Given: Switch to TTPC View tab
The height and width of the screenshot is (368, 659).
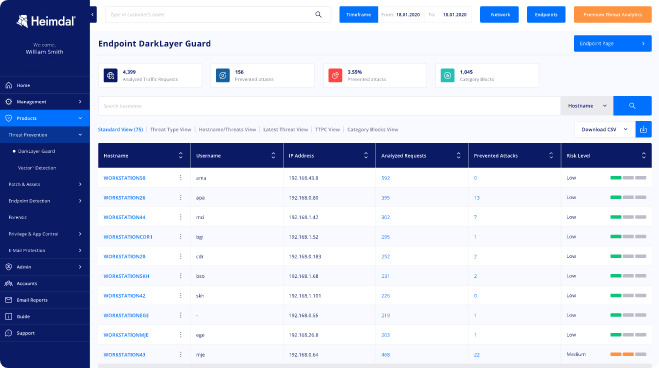Looking at the screenshot, I should pyautogui.click(x=327, y=129).
